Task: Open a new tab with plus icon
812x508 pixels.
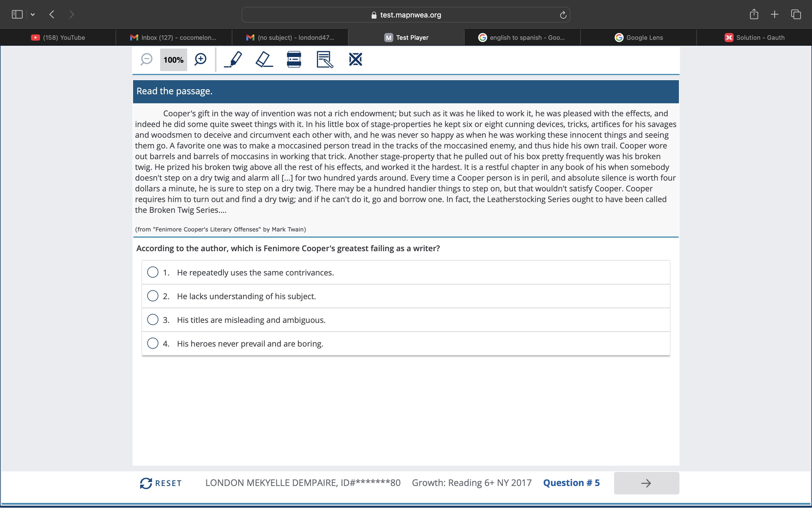Action: [x=775, y=14]
